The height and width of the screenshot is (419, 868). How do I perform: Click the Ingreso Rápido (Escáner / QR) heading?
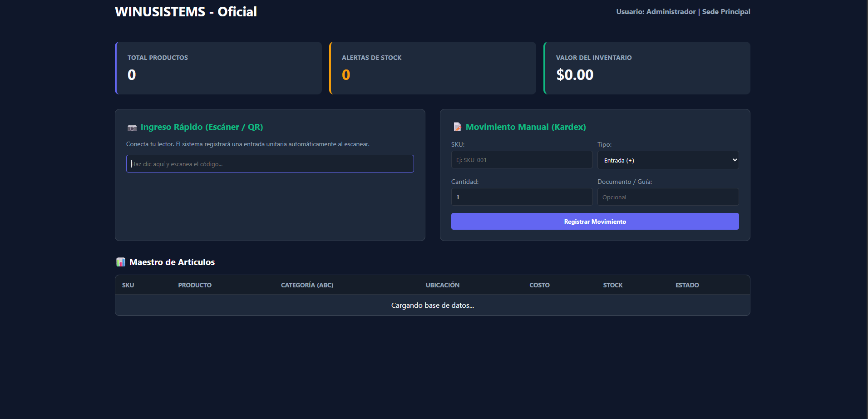click(x=202, y=127)
